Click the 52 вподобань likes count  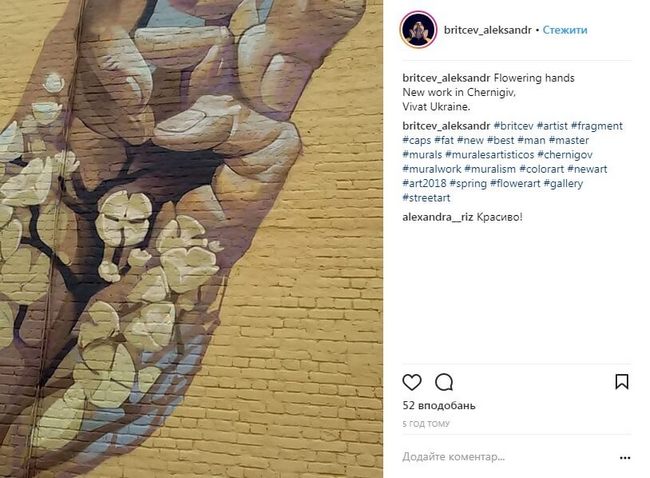pos(439,405)
